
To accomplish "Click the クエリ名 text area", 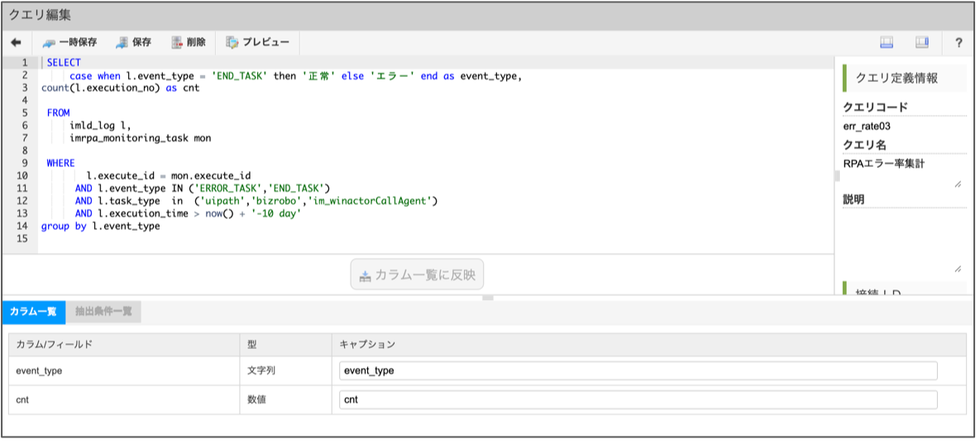I will click(x=899, y=172).
